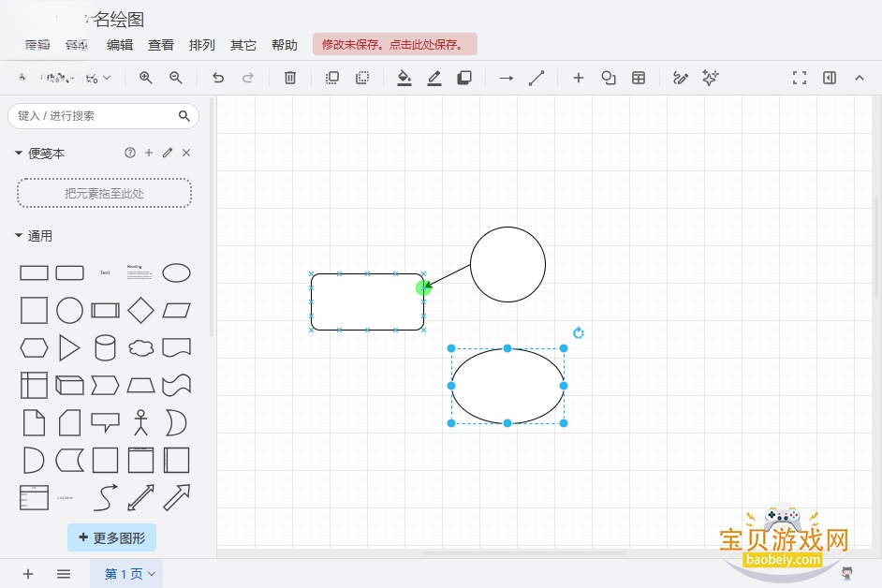
Task: Select the diamond shape in palette
Action: pyautogui.click(x=140, y=310)
